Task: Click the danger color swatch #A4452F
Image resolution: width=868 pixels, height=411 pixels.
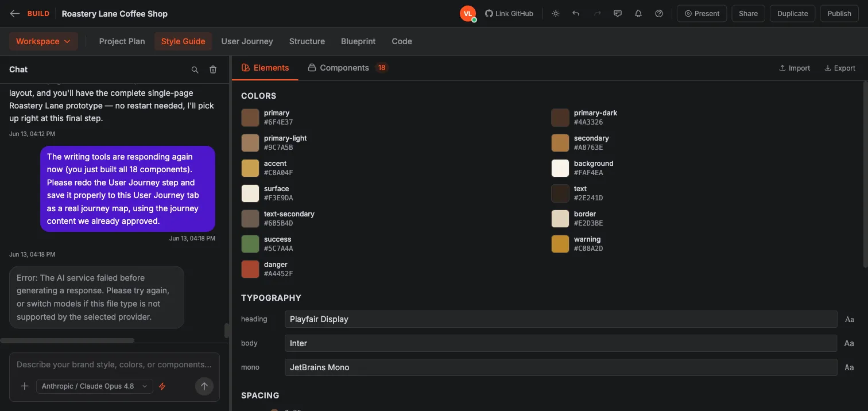Action: coord(250,269)
